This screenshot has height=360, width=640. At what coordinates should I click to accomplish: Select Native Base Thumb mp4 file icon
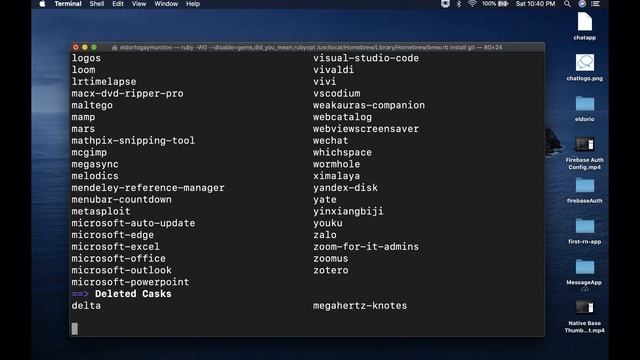coord(584,307)
